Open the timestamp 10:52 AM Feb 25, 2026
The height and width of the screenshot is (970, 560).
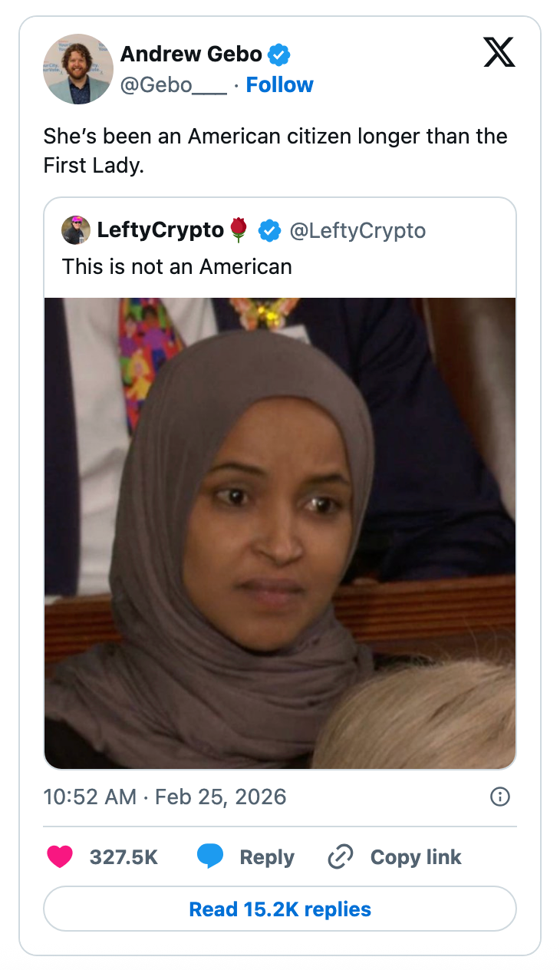click(165, 797)
